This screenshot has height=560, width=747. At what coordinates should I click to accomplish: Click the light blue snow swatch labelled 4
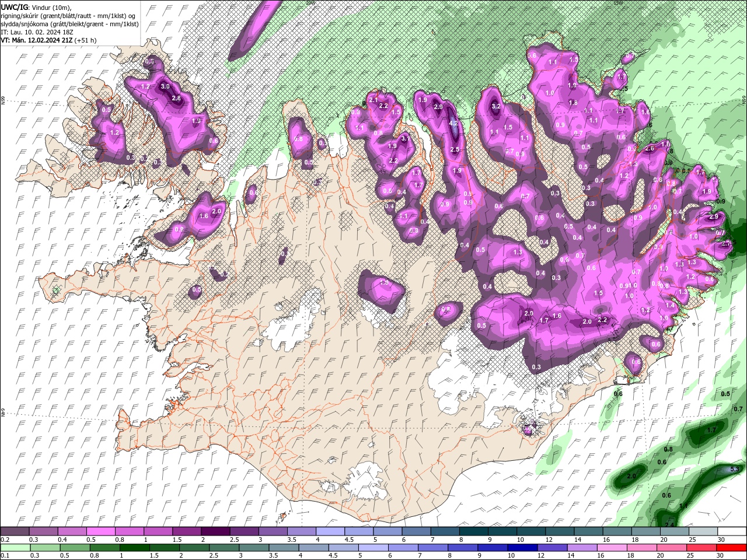click(330, 531)
